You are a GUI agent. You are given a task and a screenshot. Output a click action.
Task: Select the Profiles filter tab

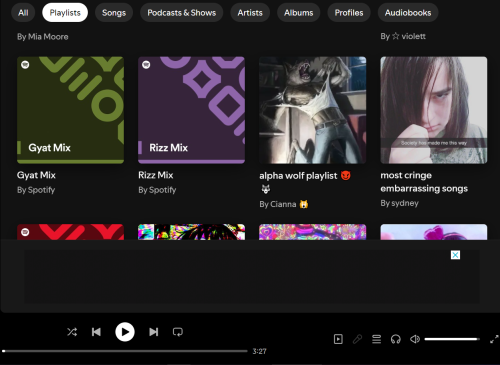point(349,13)
